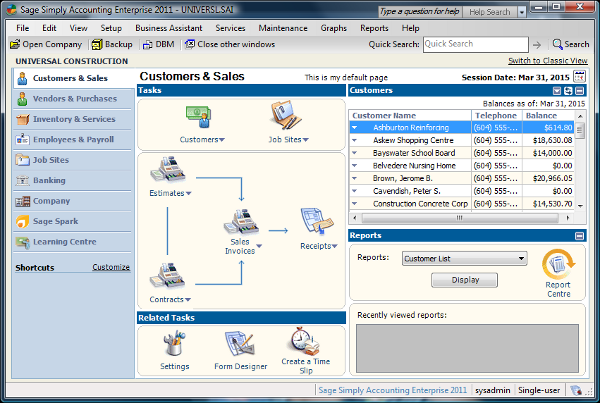Click the DBM toolbar button
The image size is (600, 403).
(158, 44)
